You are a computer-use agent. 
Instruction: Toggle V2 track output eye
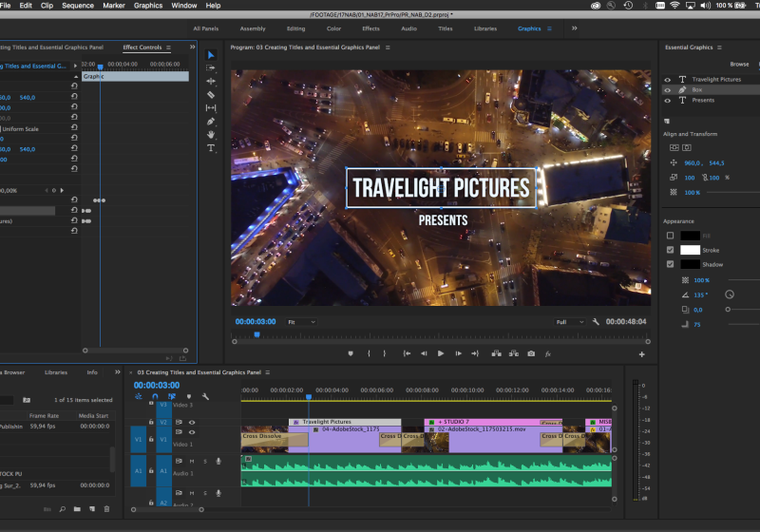(x=192, y=422)
